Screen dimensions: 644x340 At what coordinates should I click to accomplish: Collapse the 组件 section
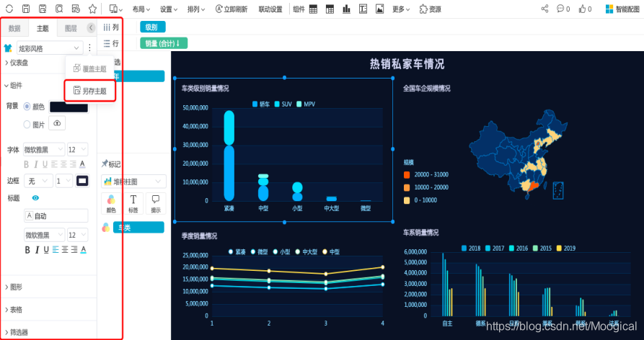point(14,85)
